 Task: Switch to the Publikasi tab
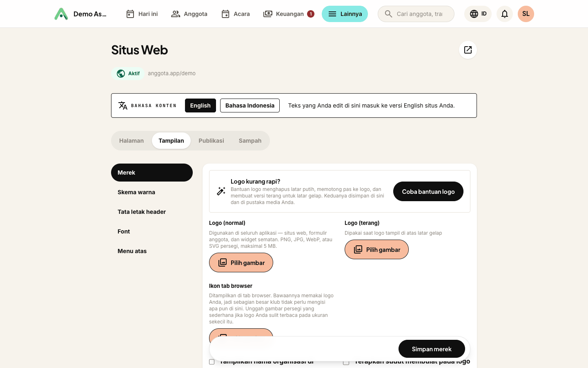coord(211,141)
